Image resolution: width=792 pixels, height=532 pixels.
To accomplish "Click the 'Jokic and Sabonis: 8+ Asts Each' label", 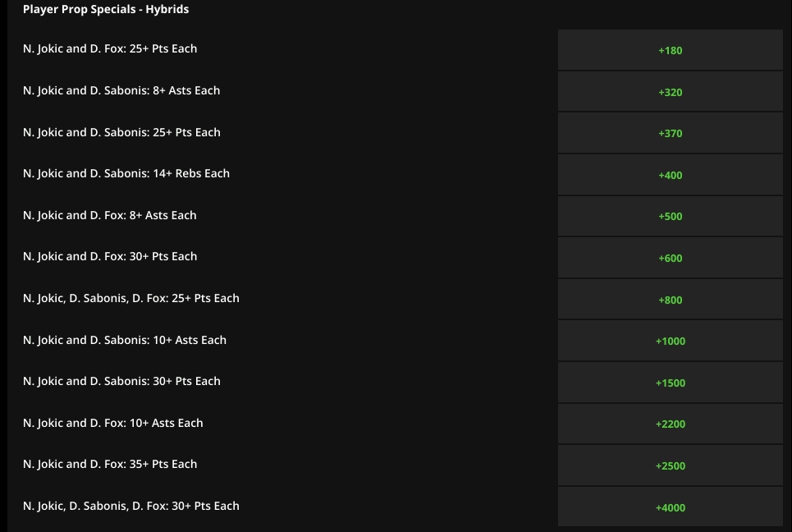I will (121, 90).
